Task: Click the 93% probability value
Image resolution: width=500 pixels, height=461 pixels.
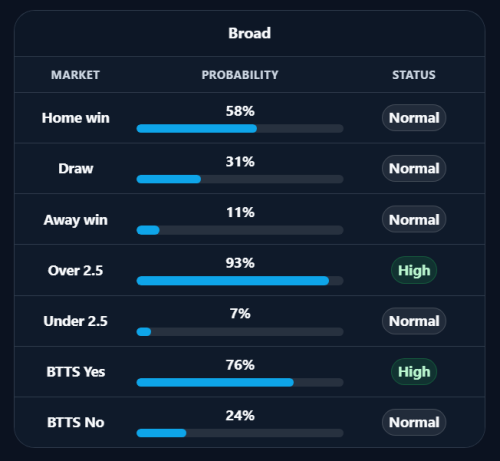Action: [240, 263]
